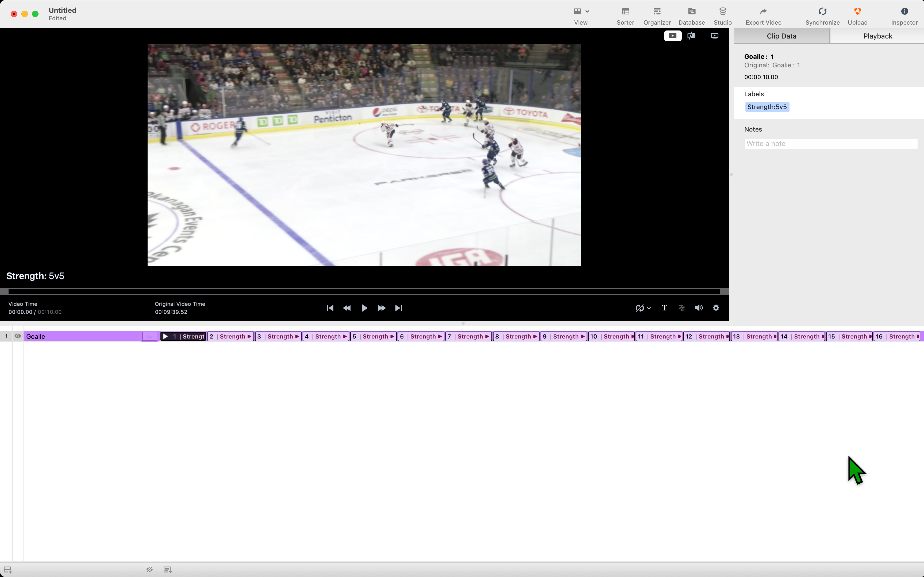
Task: Open the Sorter window
Action: [x=625, y=15]
